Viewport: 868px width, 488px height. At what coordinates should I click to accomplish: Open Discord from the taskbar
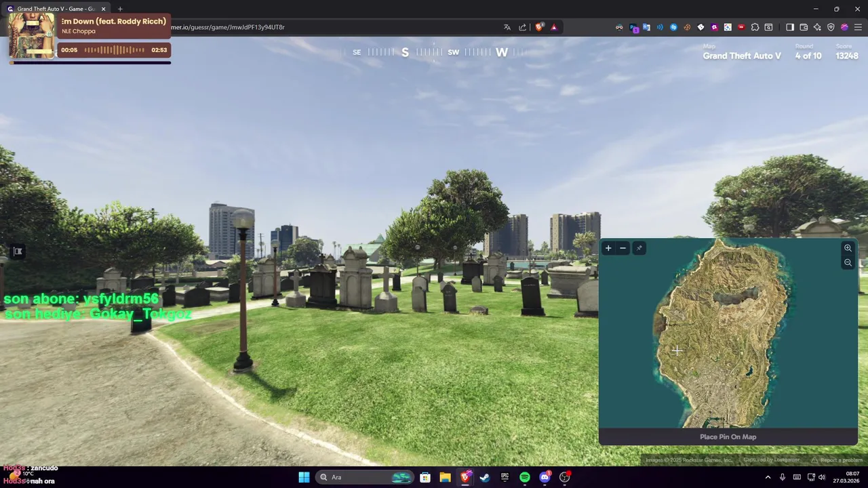[x=545, y=477]
